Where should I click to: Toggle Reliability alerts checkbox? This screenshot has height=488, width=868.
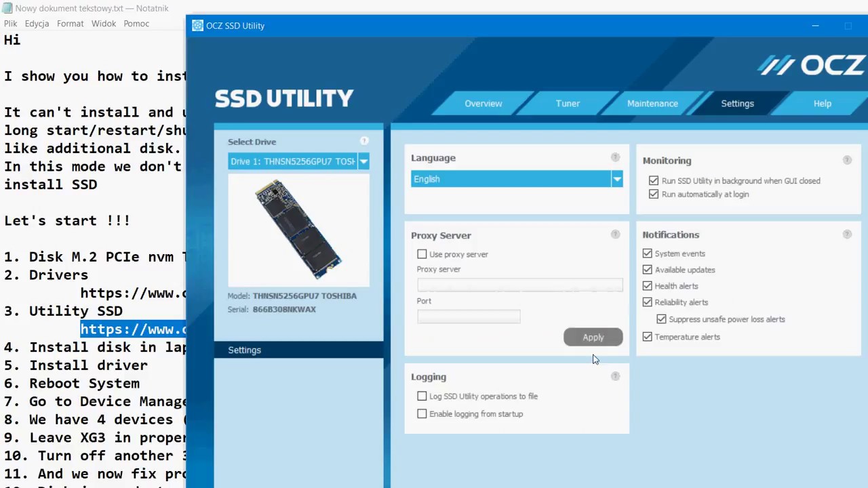coord(647,302)
